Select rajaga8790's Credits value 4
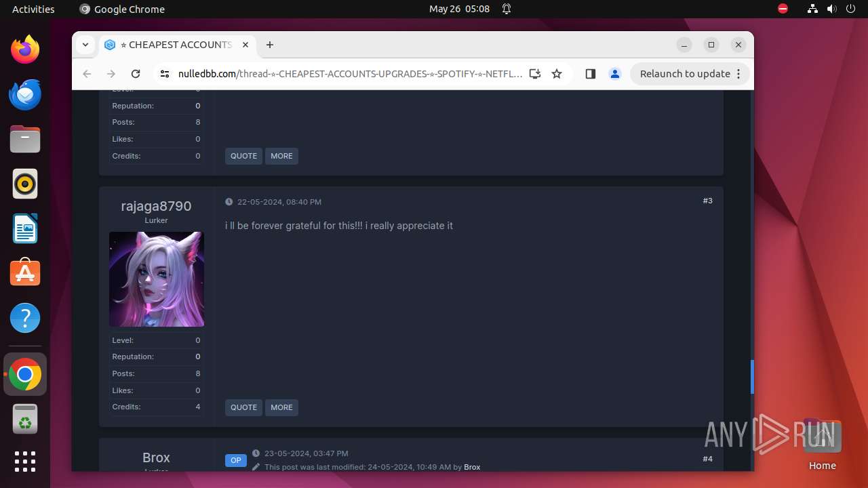 198,407
